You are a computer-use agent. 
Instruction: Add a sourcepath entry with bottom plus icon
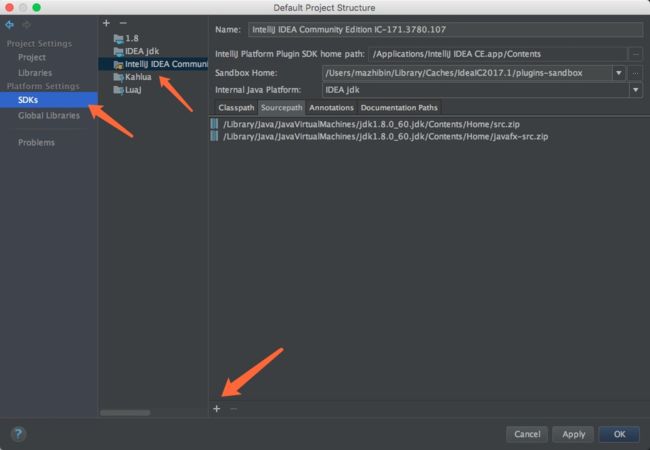(217, 409)
